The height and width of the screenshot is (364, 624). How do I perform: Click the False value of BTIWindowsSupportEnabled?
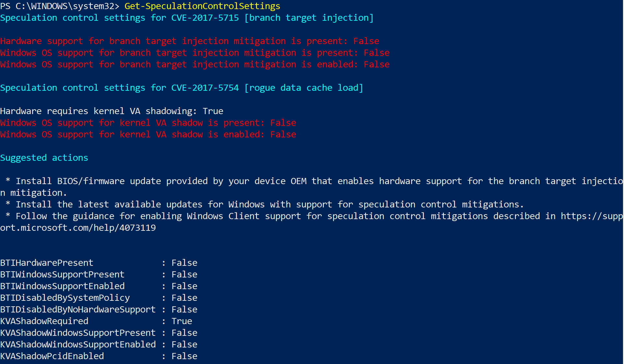[x=184, y=286]
